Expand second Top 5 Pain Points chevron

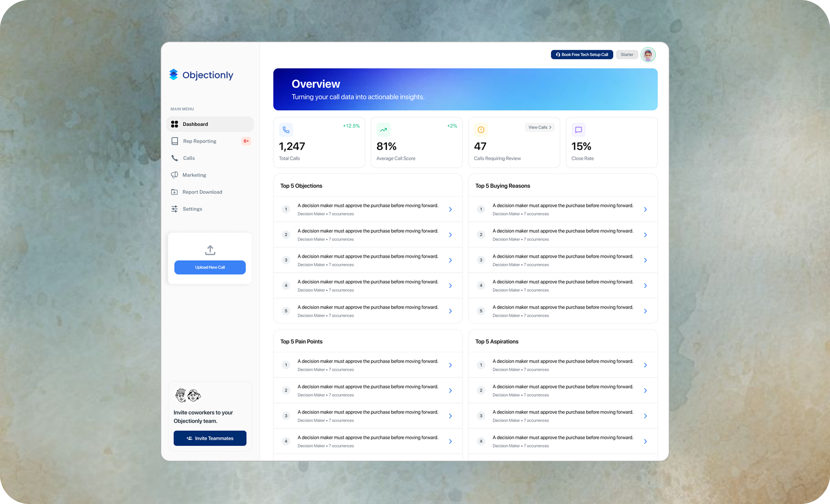point(450,391)
